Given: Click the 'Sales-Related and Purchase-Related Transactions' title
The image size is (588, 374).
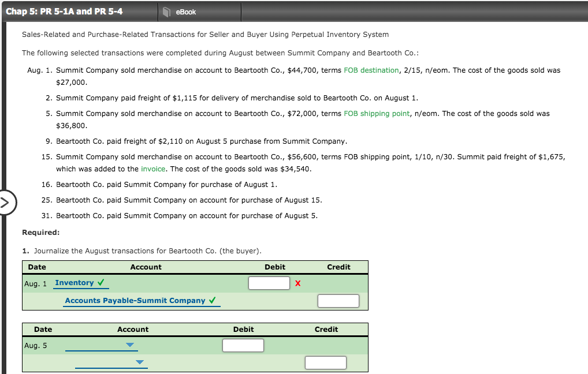Looking at the screenshot, I should tap(205, 35).
